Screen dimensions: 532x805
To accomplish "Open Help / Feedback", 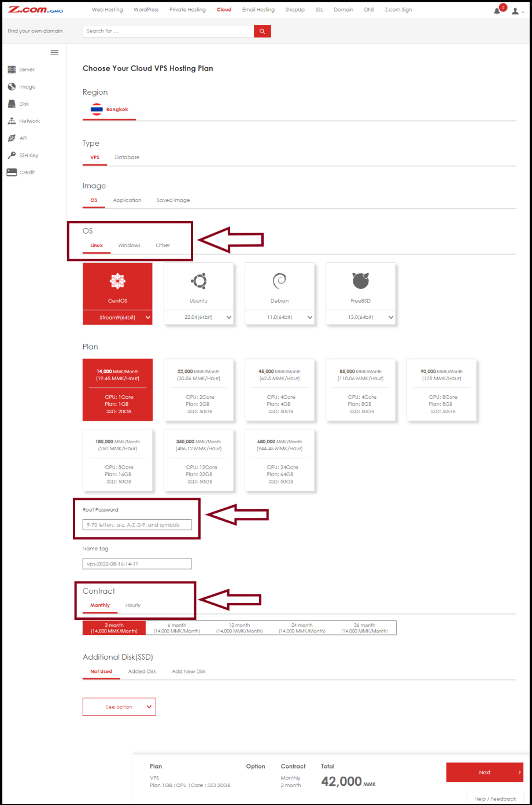I will point(495,798).
